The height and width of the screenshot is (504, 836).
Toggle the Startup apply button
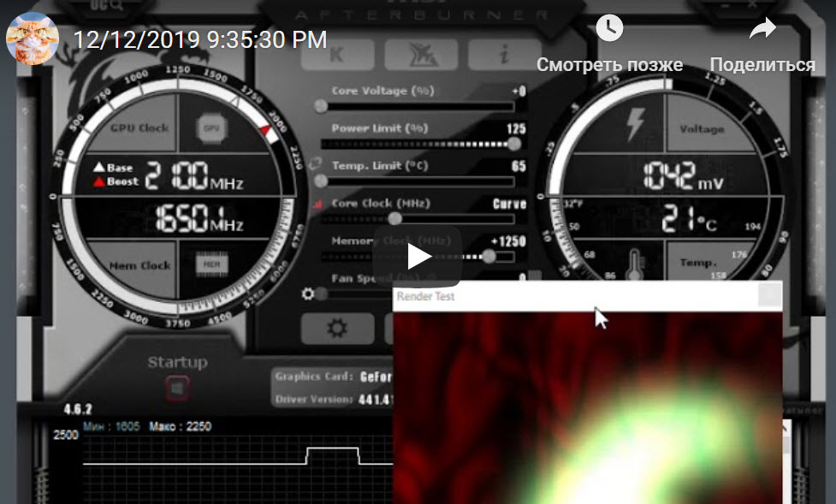pyautogui.click(x=177, y=388)
